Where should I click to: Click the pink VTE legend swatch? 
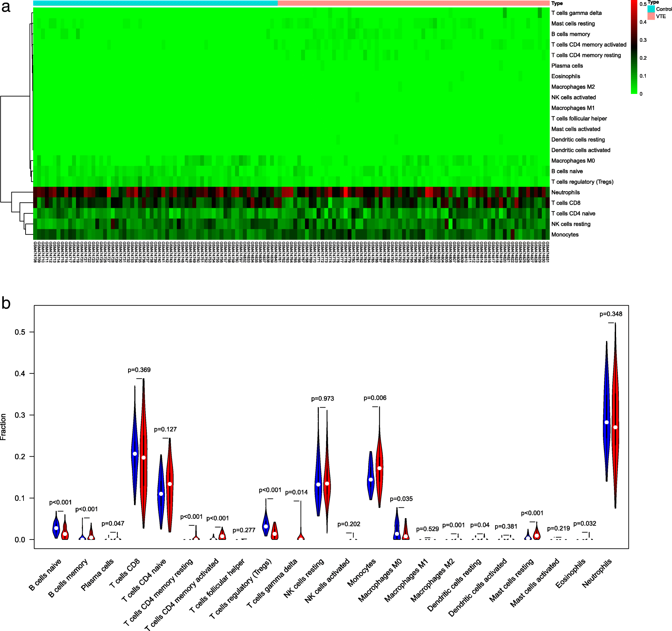(651, 16)
